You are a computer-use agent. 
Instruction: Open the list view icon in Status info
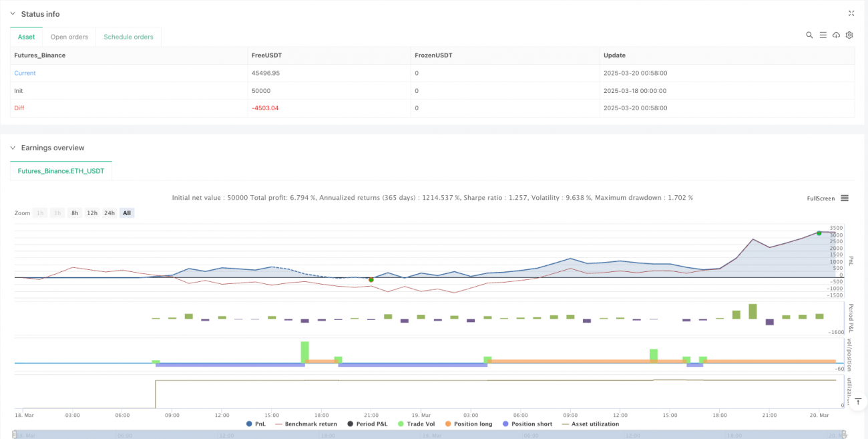(823, 35)
